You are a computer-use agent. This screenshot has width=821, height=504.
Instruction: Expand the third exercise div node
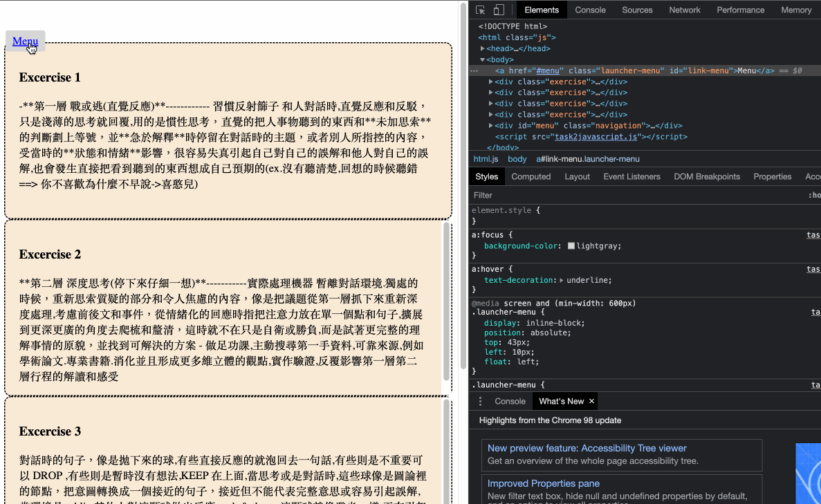click(490, 104)
